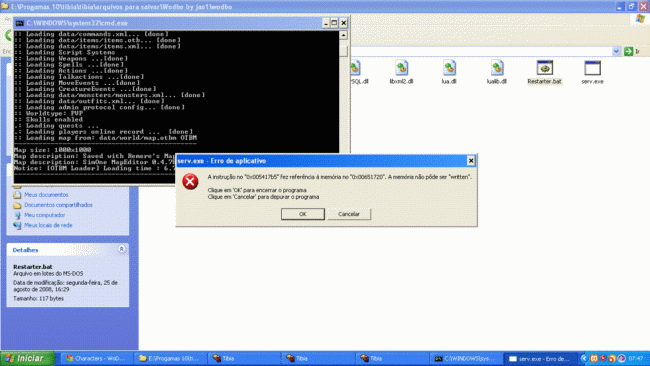Click the Restarter.bat file name label
This screenshot has width=650, height=366.
click(x=544, y=82)
